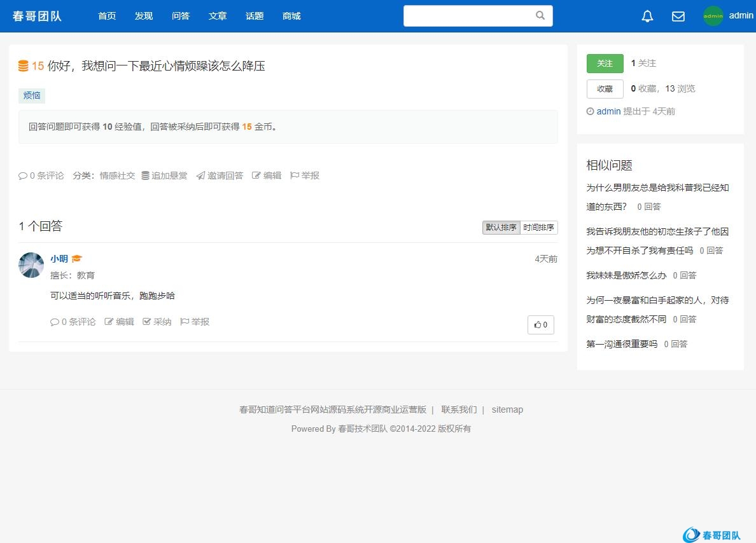Switch answers to 时间排序

(x=538, y=228)
